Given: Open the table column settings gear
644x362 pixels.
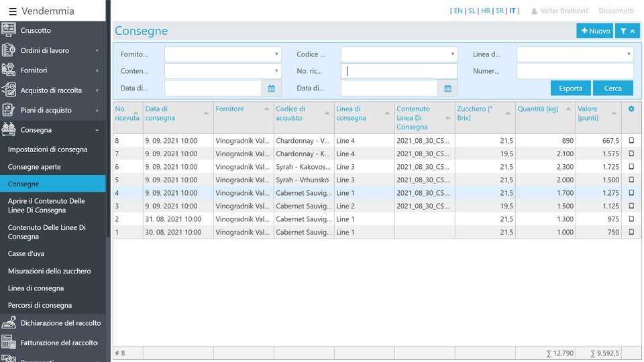Looking at the screenshot, I should [631, 109].
